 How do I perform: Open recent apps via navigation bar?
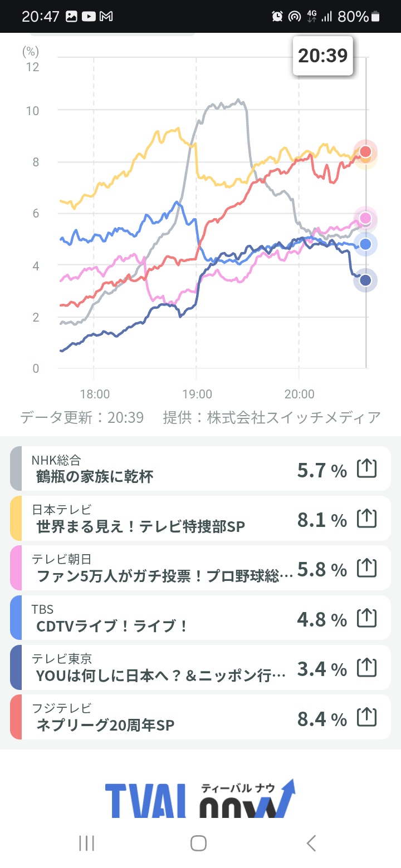pos(86,843)
